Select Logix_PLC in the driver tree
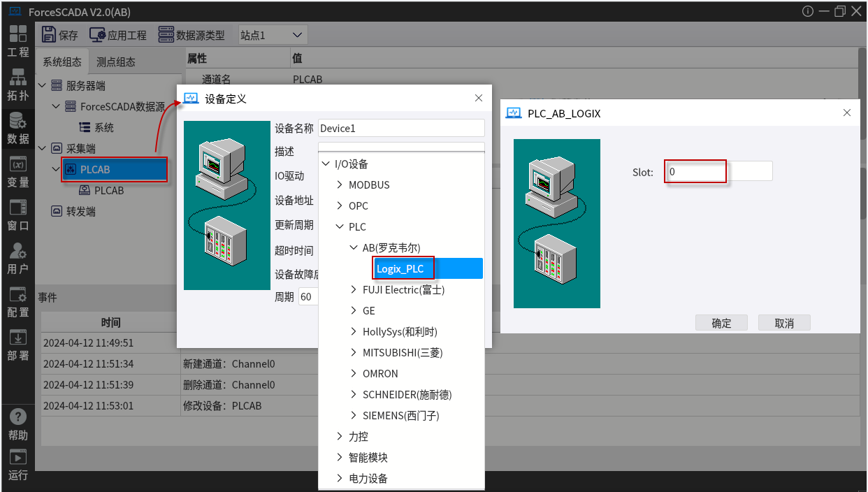Screen dimensions: 868x492 pos(400,269)
